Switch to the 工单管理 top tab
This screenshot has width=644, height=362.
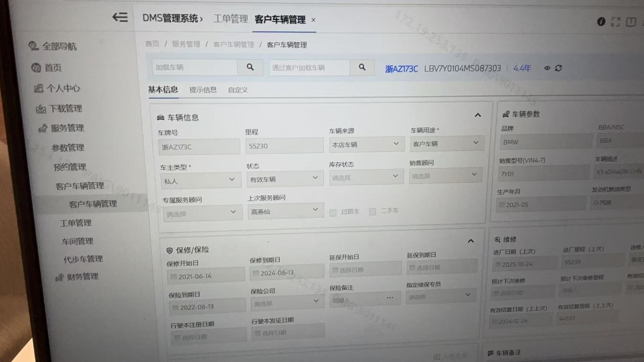pos(230,19)
